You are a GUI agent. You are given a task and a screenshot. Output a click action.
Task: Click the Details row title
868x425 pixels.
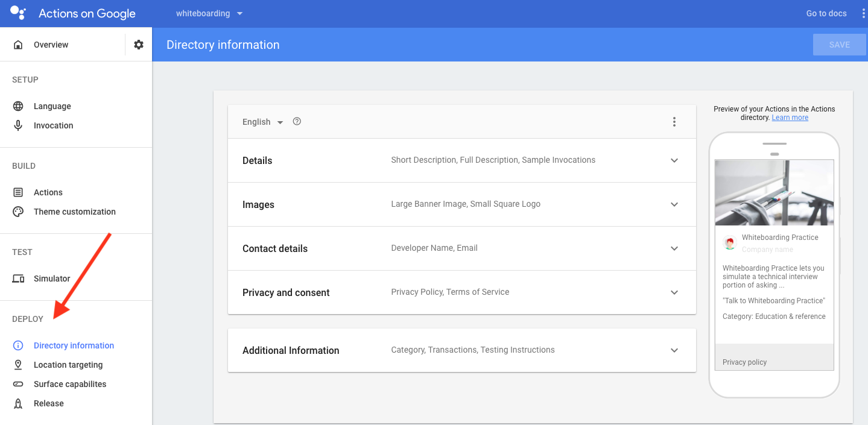[258, 160]
